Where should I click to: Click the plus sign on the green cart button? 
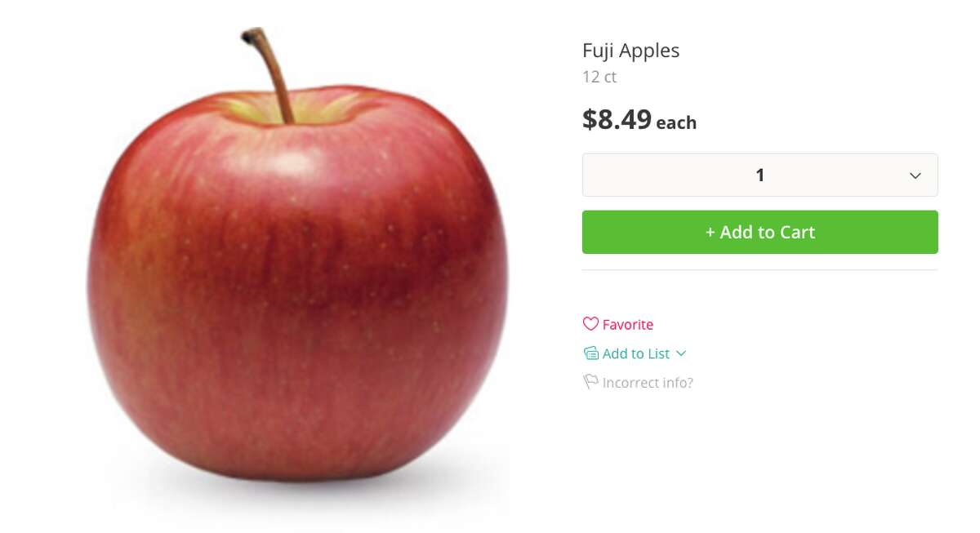[x=710, y=233]
